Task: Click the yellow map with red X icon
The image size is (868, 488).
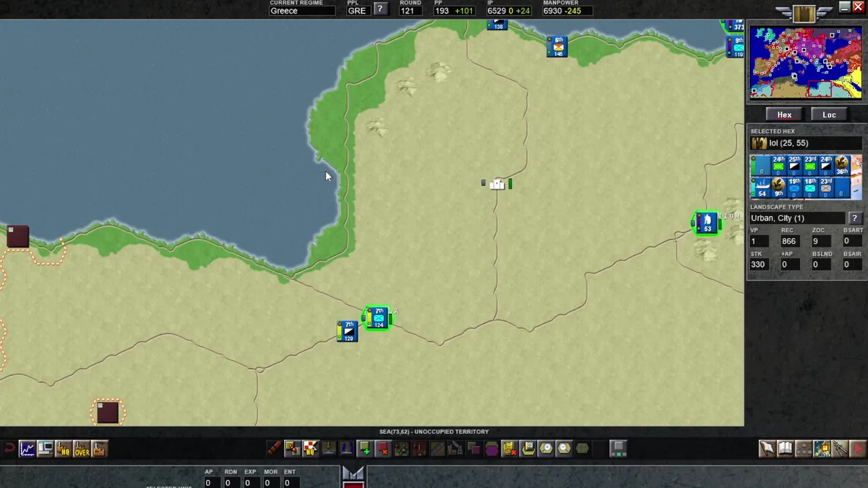Action: tap(509, 449)
